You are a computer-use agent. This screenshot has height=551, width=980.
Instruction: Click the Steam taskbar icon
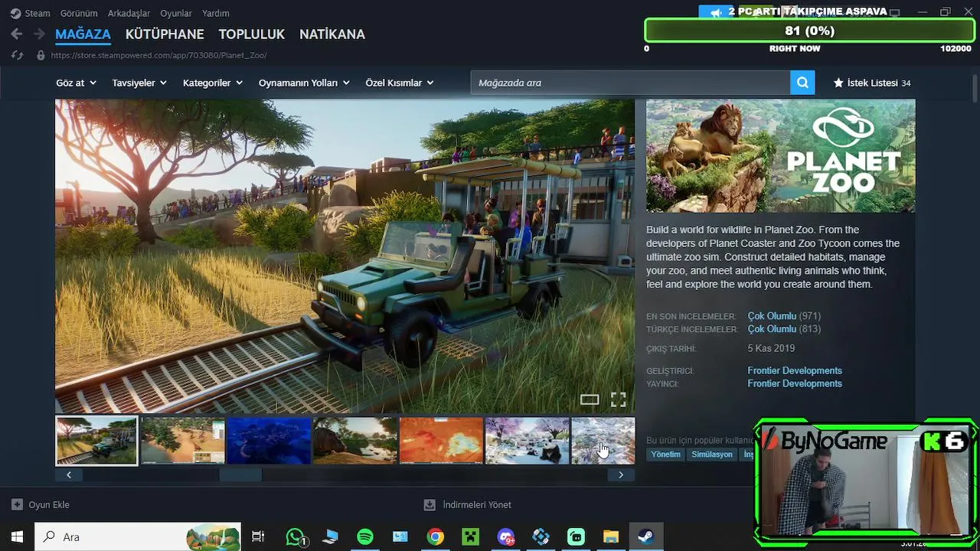(645, 536)
